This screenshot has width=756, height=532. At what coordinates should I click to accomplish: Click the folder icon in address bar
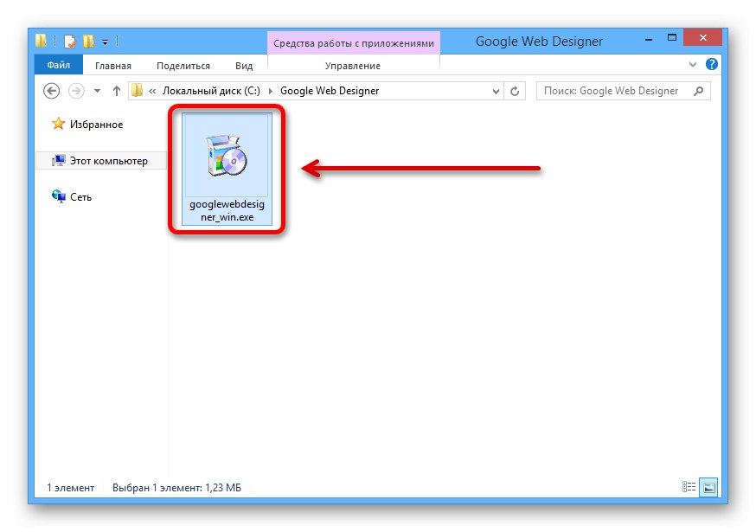[137, 90]
